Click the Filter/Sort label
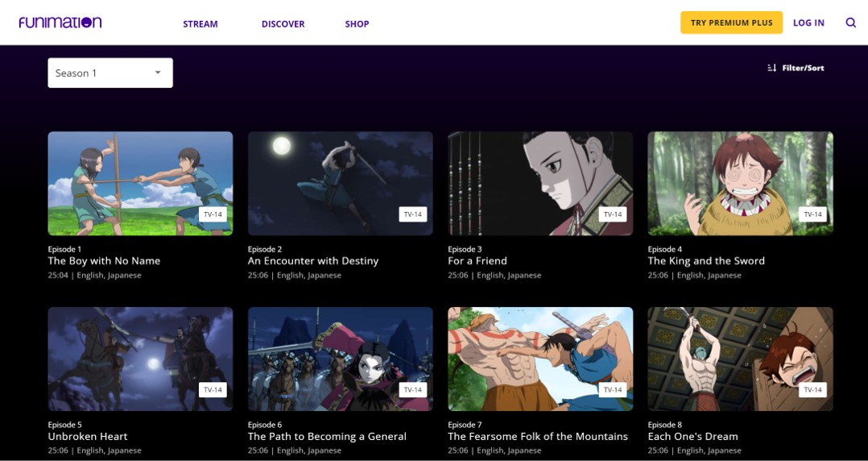 (804, 68)
